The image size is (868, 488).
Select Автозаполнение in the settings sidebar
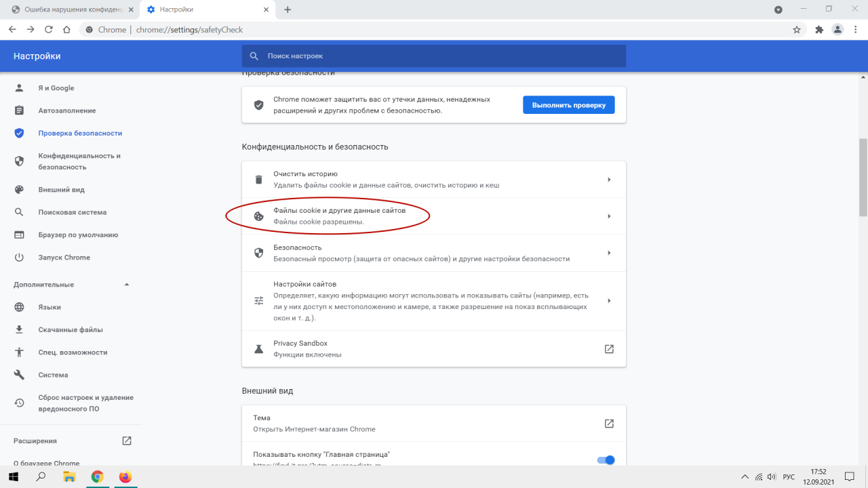tap(66, 110)
